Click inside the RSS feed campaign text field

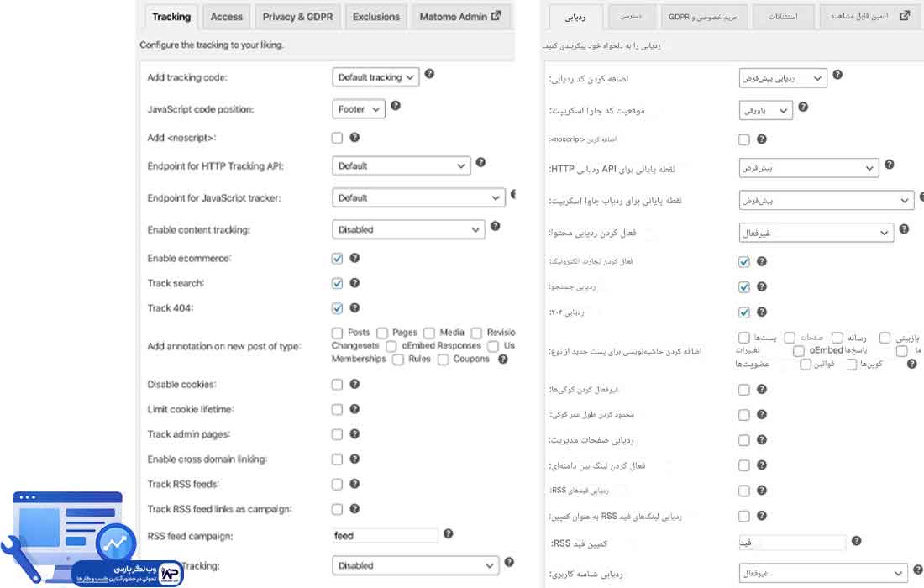click(x=385, y=535)
